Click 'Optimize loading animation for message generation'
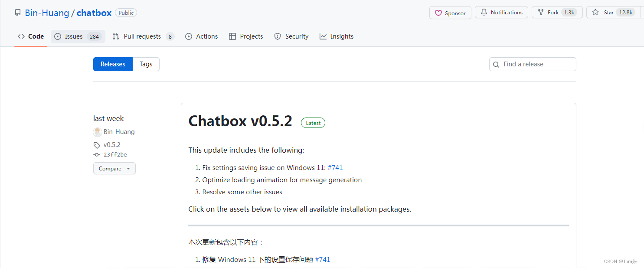The height and width of the screenshot is (268, 644). coord(282,180)
